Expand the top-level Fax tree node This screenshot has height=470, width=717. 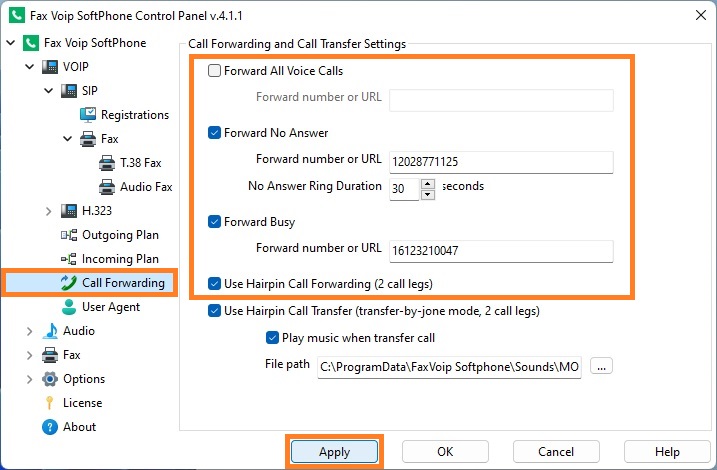[30, 355]
